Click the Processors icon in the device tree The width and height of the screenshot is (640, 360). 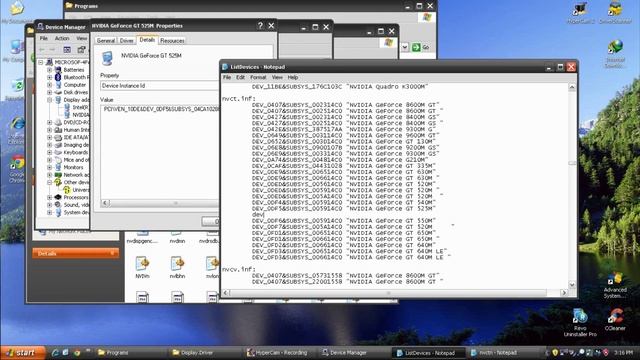pyautogui.click(x=58, y=197)
